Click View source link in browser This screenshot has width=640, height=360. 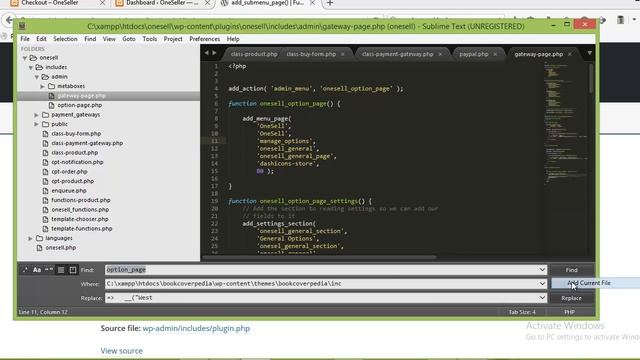[x=122, y=351]
